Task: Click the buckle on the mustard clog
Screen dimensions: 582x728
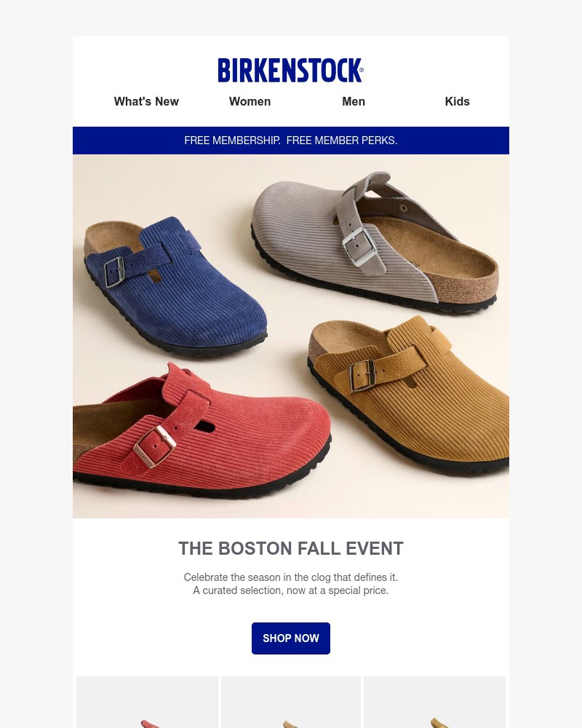Action: (x=362, y=376)
